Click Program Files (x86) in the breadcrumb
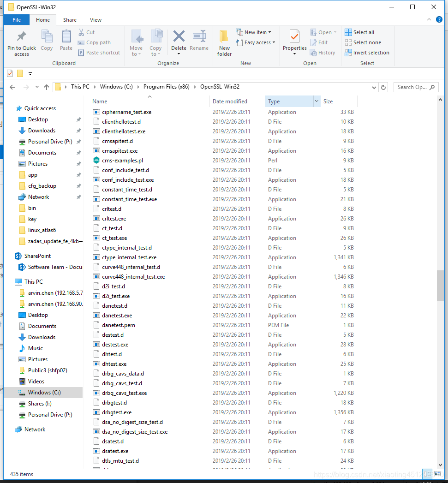 click(x=167, y=87)
